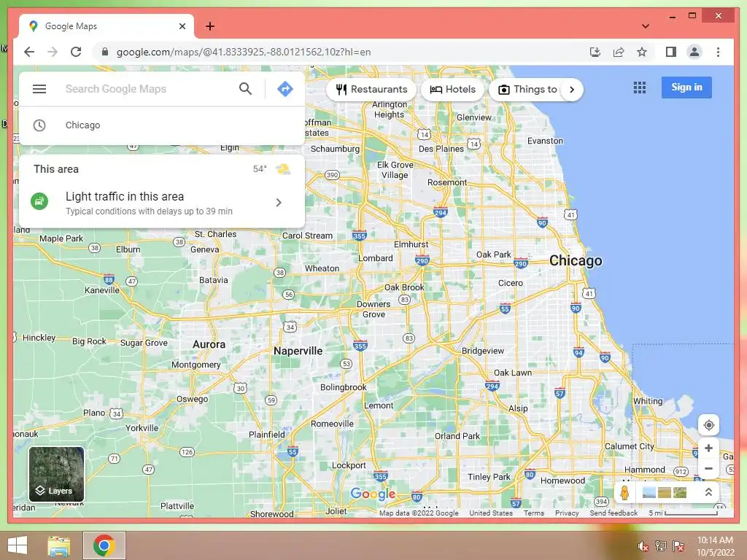Click the Evanston label on map
The width and height of the screenshot is (747, 560).
click(x=545, y=141)
